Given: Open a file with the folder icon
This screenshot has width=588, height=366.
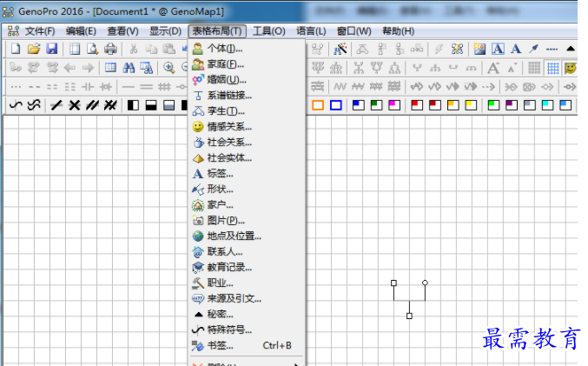Looking at the screenshot, I should pos(34,49).
